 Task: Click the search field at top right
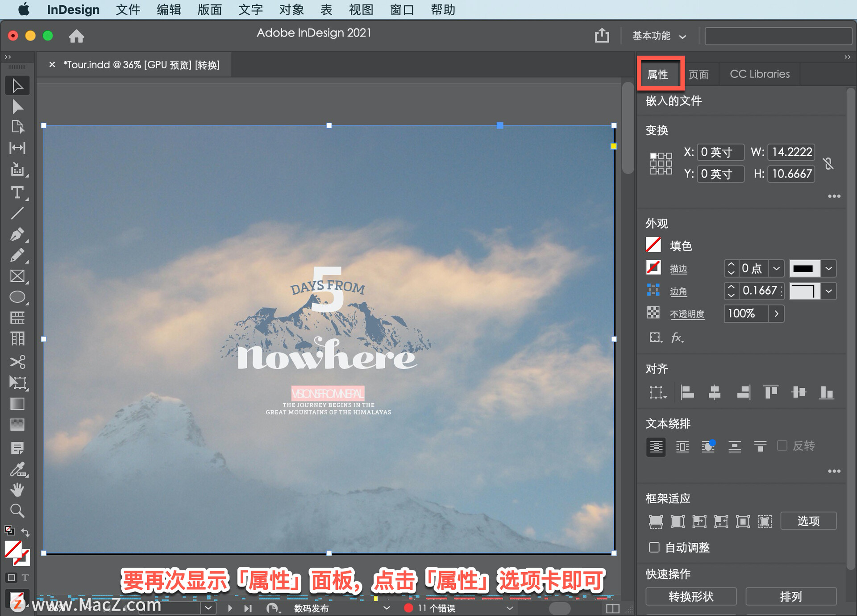[x=778, y=36]
